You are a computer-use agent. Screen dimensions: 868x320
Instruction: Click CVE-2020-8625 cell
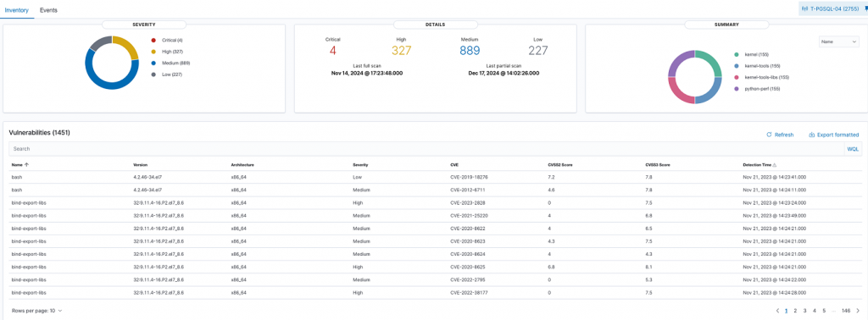468,267
